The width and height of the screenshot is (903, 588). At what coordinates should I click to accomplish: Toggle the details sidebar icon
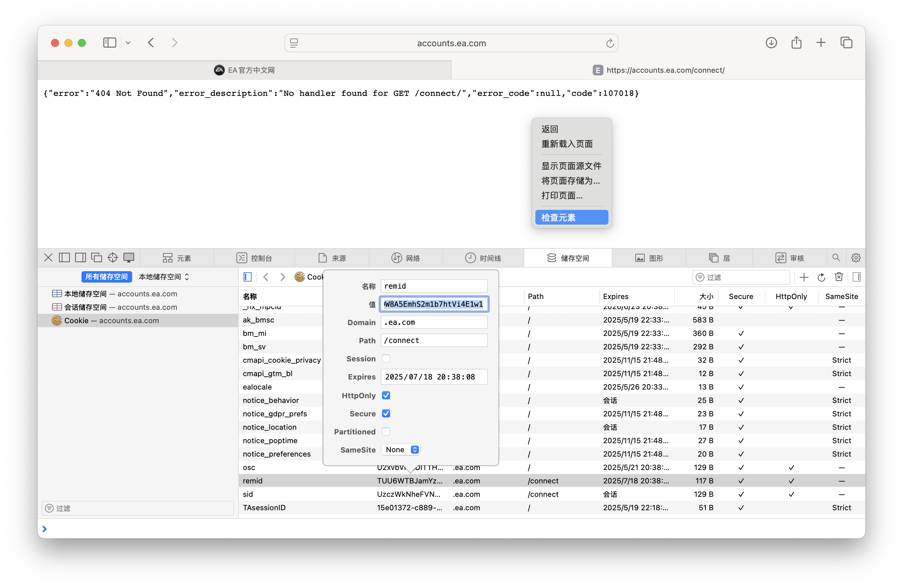tap(856, 277)
